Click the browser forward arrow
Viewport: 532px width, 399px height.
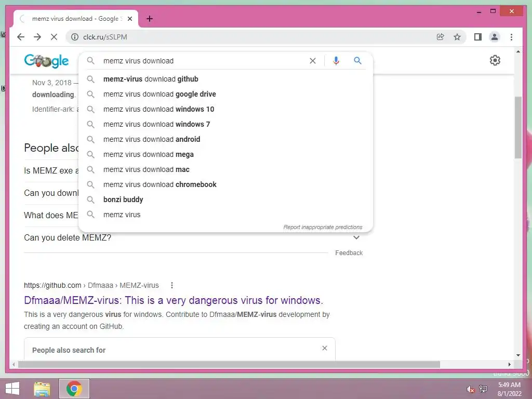[37, 37]
